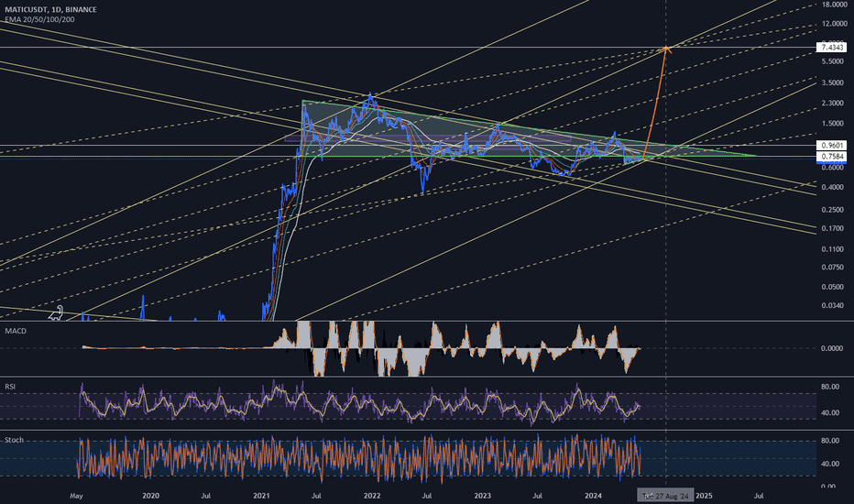Click the MATICUSDT, 1D, BINANCE symbol title
The image size is (854, 504).
click(x=50, y=9)
